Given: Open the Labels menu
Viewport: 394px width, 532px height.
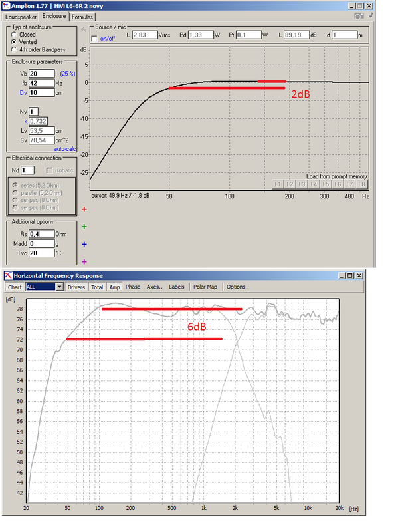Looking at the screenshot, I should click(177, 287).
